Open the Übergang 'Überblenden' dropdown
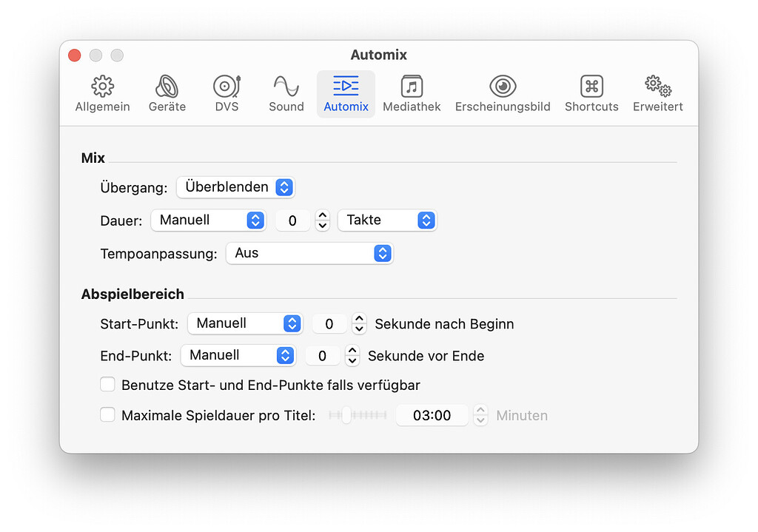 pyautogui.click(x=235, y=187)
